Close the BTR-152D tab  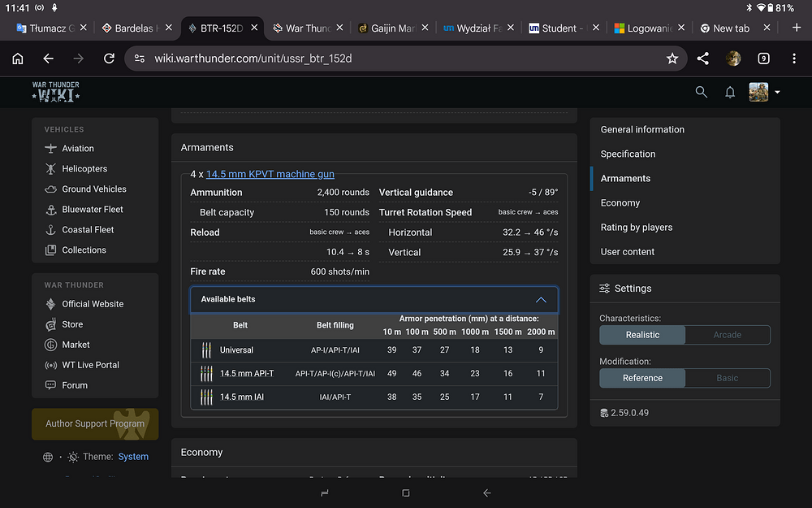coord(254,28)
